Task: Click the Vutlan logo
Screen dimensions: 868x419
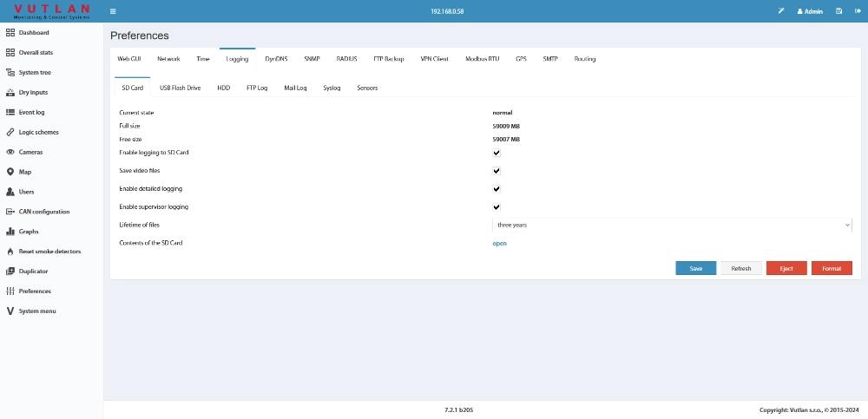Action: tap(51, 10)
